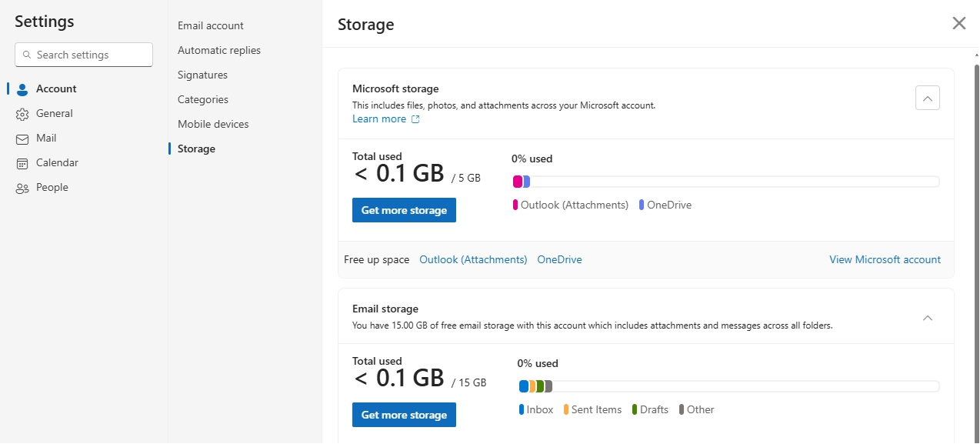Click OneDrive link in Free up space
The height and width of the screenshot is (444, 980).
click(559, 259)
